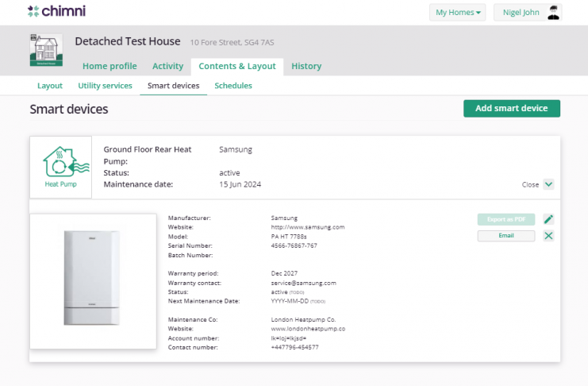The image size is (588, 386).
Task: Click the user avatar icon
Action: [x=553, y=12]
